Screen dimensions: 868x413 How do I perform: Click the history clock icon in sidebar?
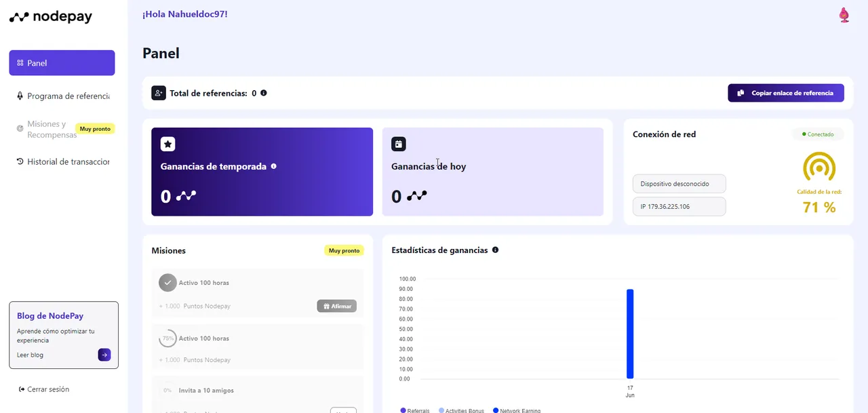pos(20,161)
